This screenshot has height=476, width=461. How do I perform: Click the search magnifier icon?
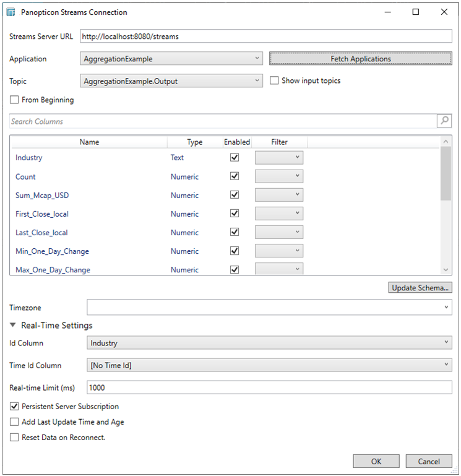tap(444, 121)
